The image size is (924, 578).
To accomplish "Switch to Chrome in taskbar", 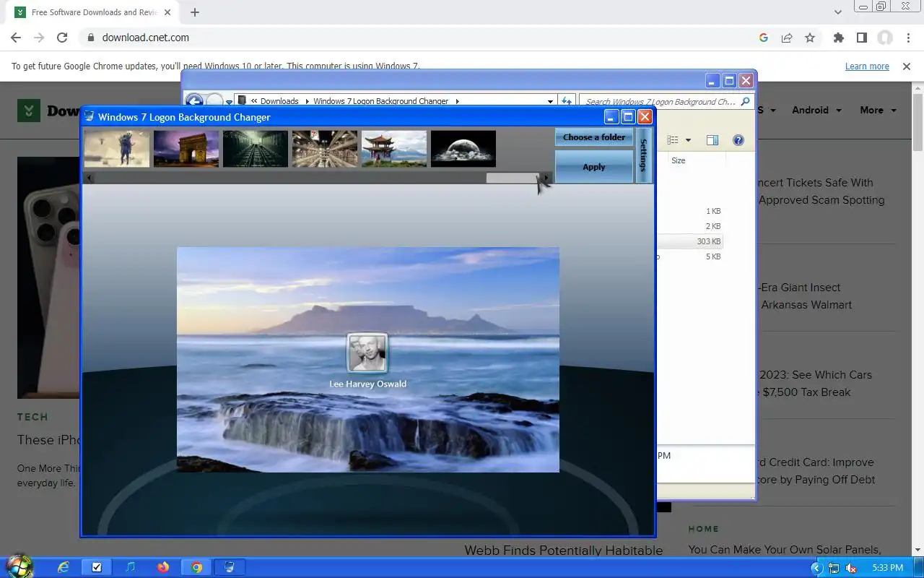I will coord(196,567).
